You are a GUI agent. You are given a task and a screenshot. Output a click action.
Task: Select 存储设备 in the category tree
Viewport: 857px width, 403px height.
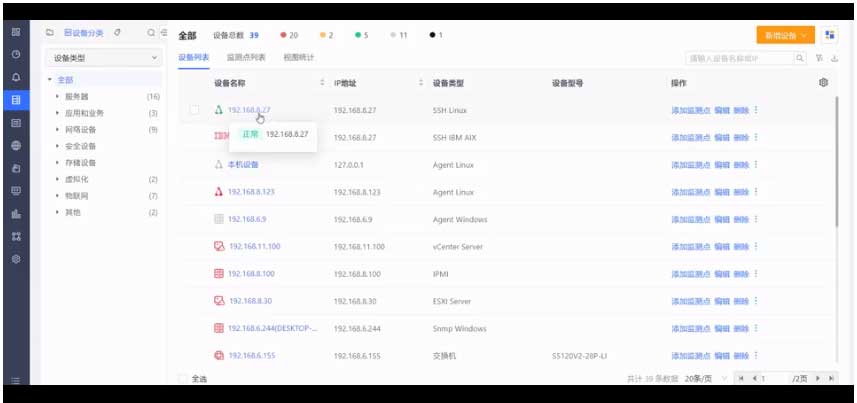(80, 162)
